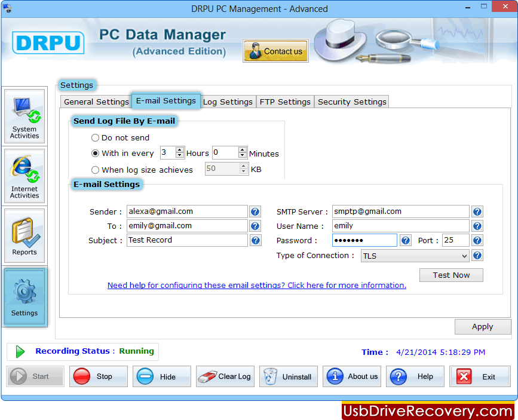Focus the Password field
Image resolution: width=518 pixels, height=420 pixels.
coord(364,240)
